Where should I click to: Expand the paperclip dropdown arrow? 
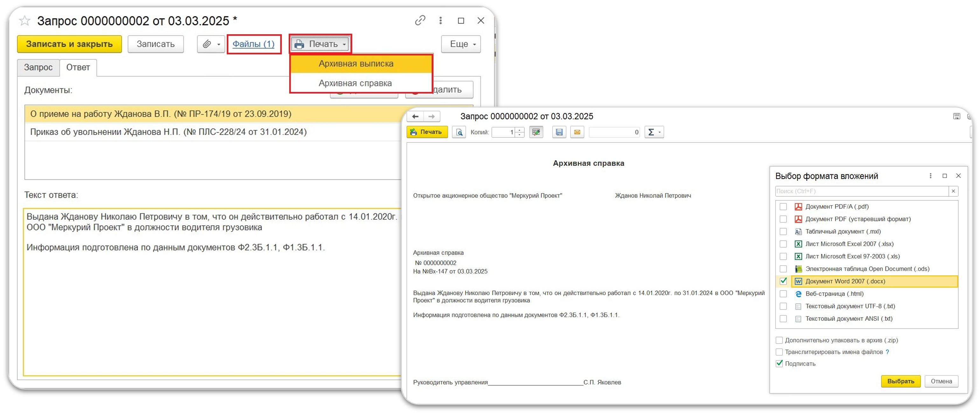tap(219, 45)
